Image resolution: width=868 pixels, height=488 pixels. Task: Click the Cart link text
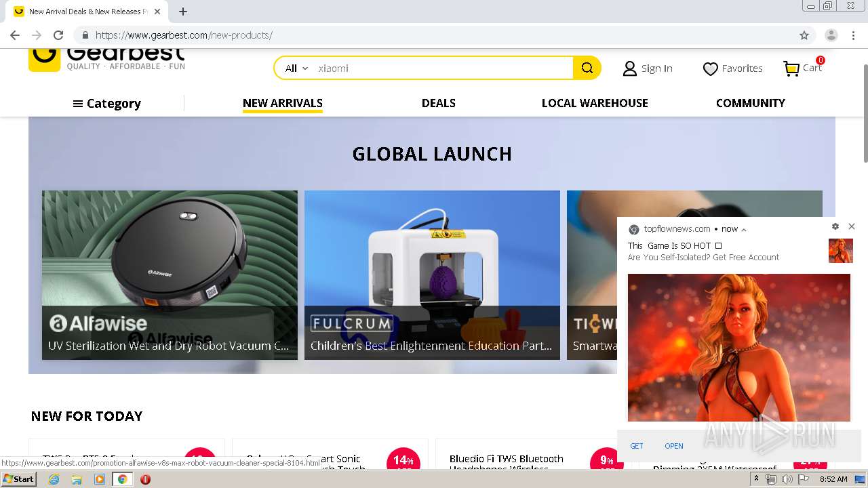812,68
